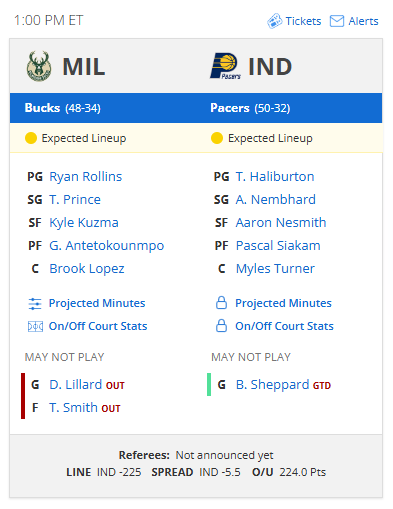This screenshot has width=393, height=509.
Task: View Pascal Siakam's profile
Action: [278, 246]
